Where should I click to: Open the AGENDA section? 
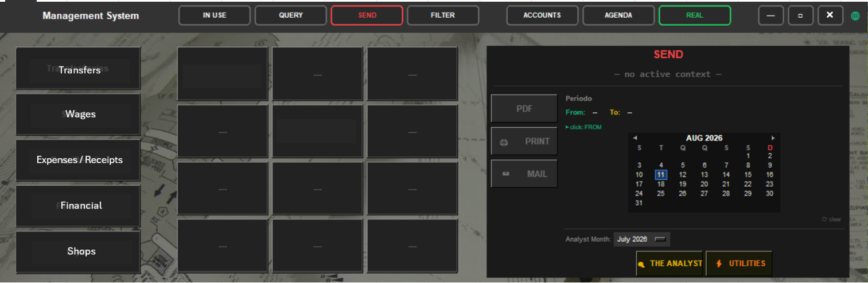coord(618,15)
